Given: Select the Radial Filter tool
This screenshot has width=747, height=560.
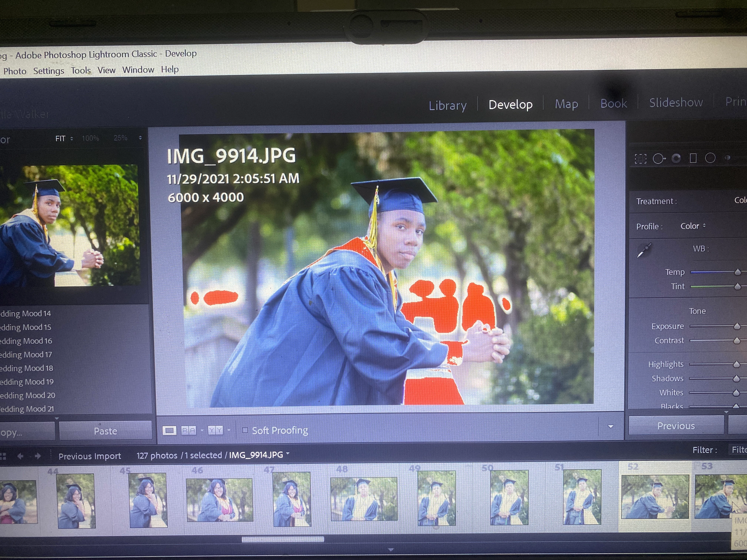Looking at the screenshot, I should click(710, 158).
